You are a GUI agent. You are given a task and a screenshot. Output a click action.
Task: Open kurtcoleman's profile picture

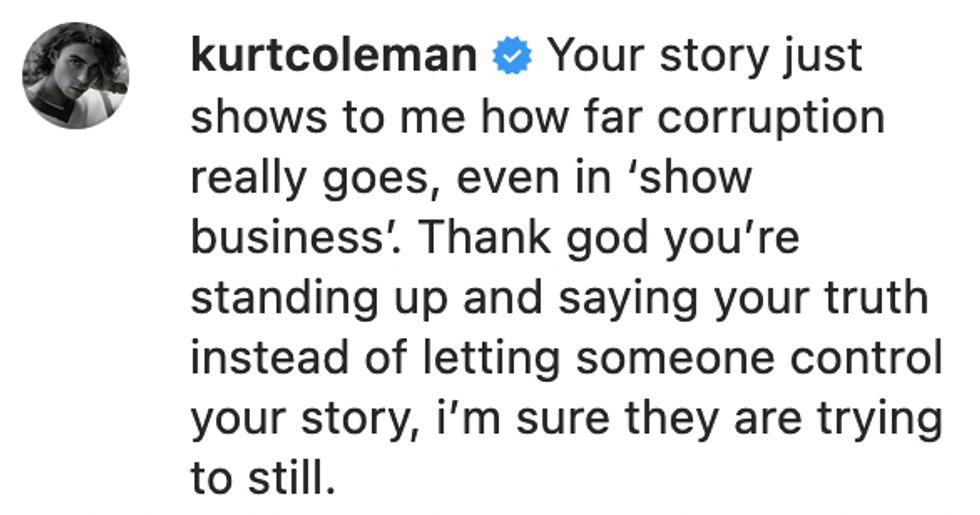(77, 75)
